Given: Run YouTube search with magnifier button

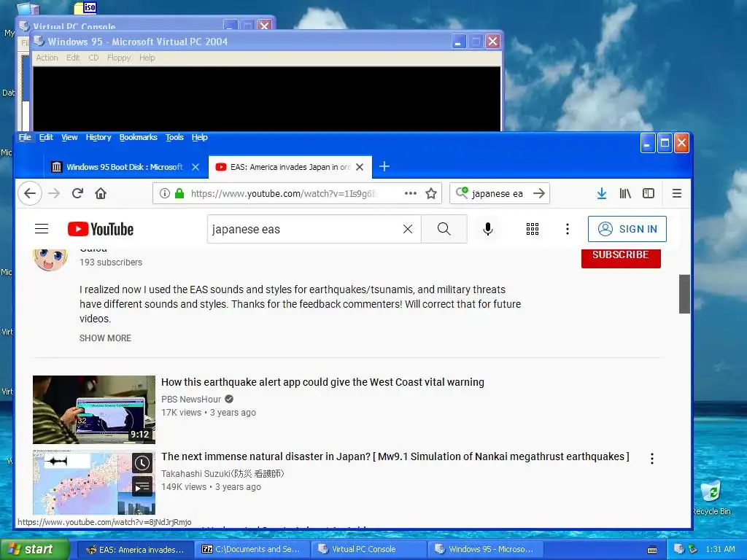Looking at the screenshot, I should pos(444,229).
